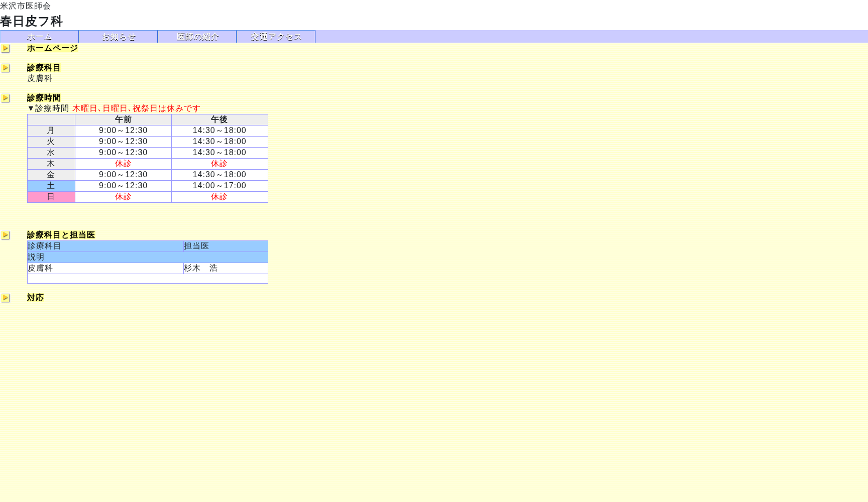The width and height of the screenshot is (868, 502).
Task: Open the お知らせ navigation tab
Action: (118, 37)
